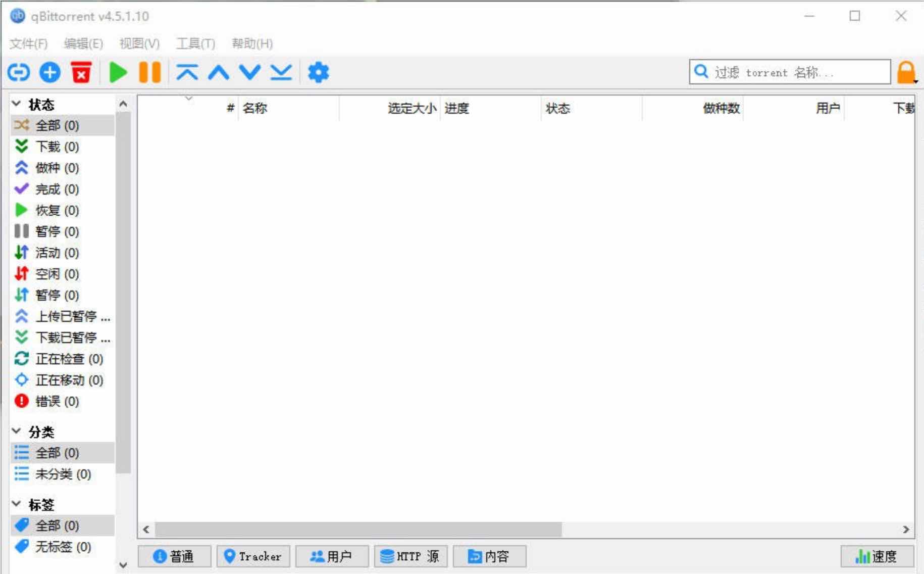Image resolution: width=924 pixels, height=574 pixels.
Task: Select the 正在移动 (0) filter
Action: (63, 380)
